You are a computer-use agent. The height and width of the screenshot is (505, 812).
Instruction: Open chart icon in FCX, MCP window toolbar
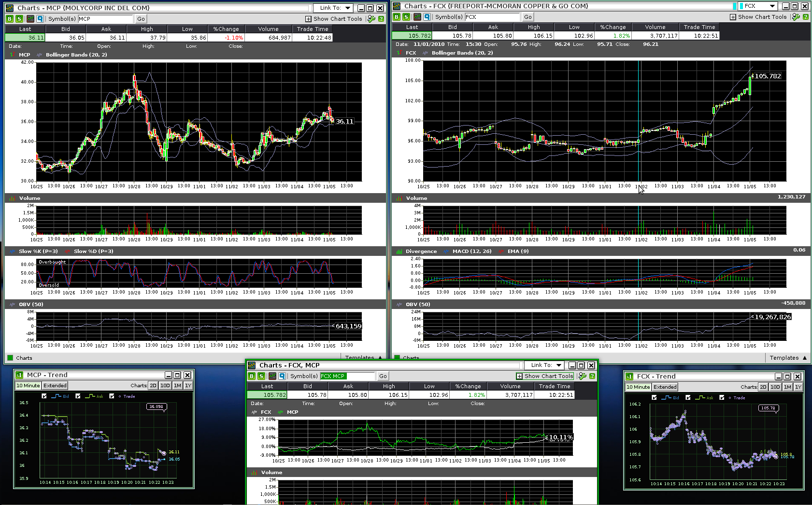pyautogui.click(x=272, y=376)
